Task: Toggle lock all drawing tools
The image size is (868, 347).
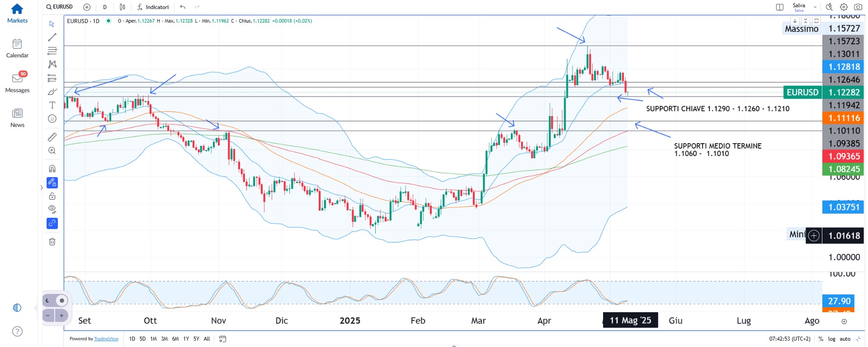Action: click(x=52, y=196)
